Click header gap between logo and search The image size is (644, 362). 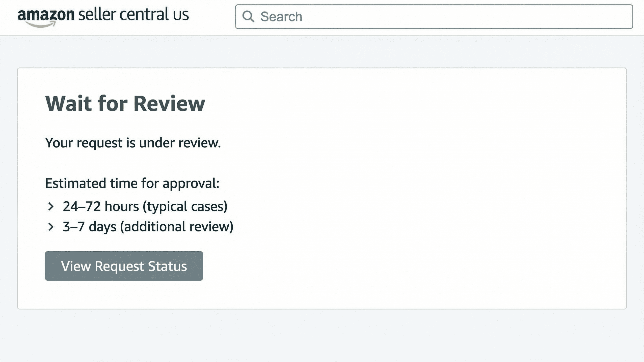(212, 16)
